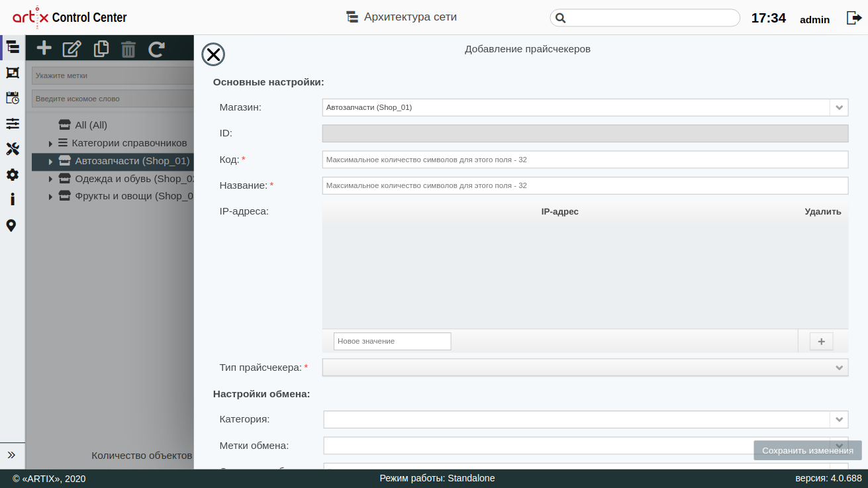Open the scheduler calendar sidebar icon

(x=13, y=98)
